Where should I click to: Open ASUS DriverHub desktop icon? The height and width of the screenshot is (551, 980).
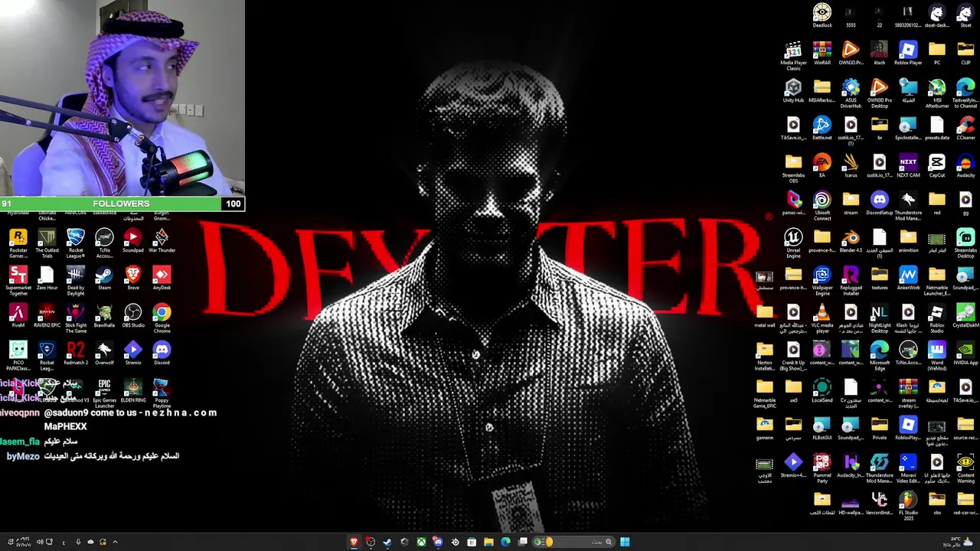coord(851,93)
